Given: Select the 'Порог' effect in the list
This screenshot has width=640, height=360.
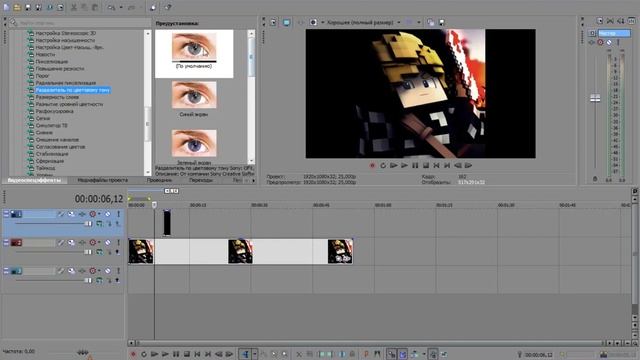Looking at the screenshot, I should pos(42,76).
